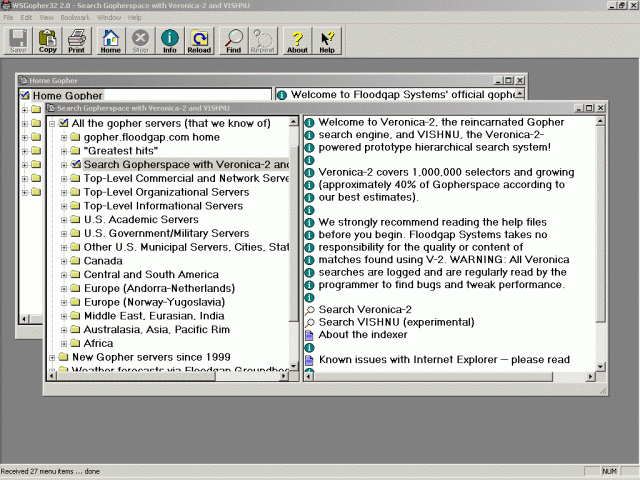Open the Find magnifier tool
Viewport: 640px width, 480px height.
click(233, 40)
